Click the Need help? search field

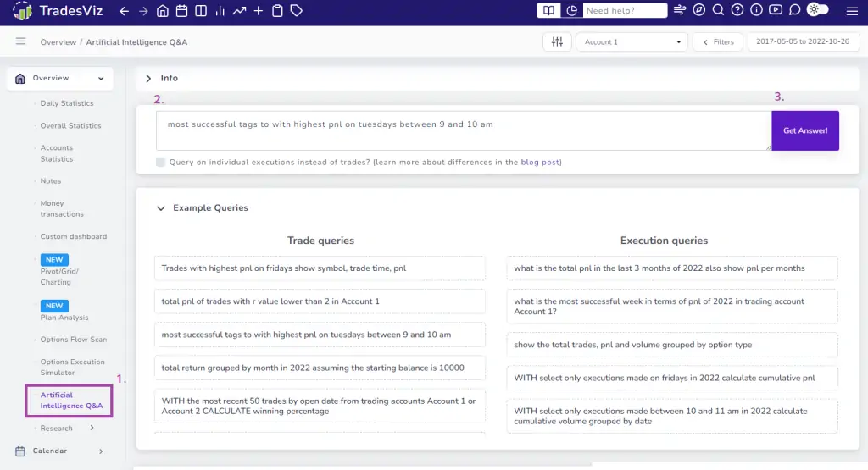point(626,10)
